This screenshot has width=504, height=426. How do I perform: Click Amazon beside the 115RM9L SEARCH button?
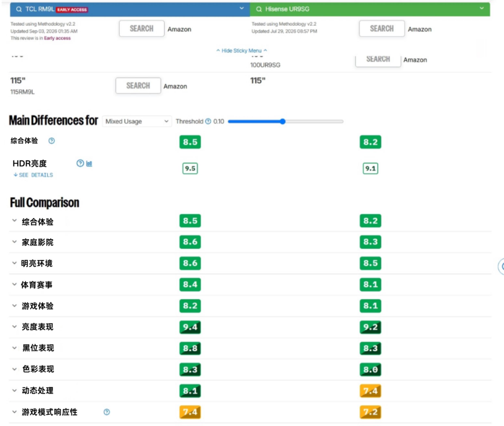pyautogui.click(x=175, y=86)
